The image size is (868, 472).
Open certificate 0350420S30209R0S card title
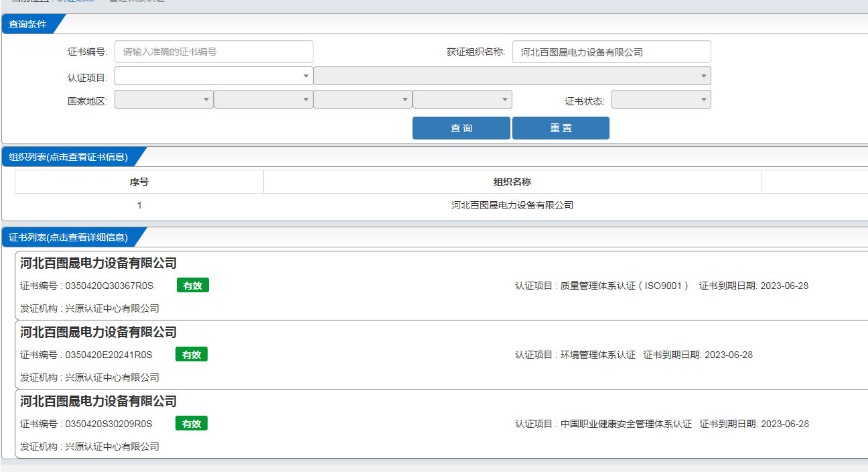click(x=98, y=401)
